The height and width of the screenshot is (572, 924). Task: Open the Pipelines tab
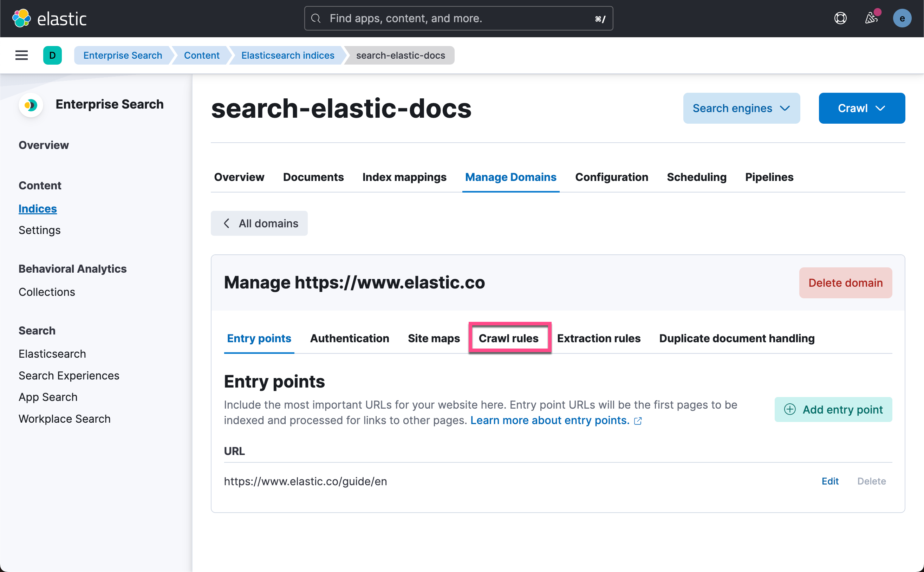point(769,177)
